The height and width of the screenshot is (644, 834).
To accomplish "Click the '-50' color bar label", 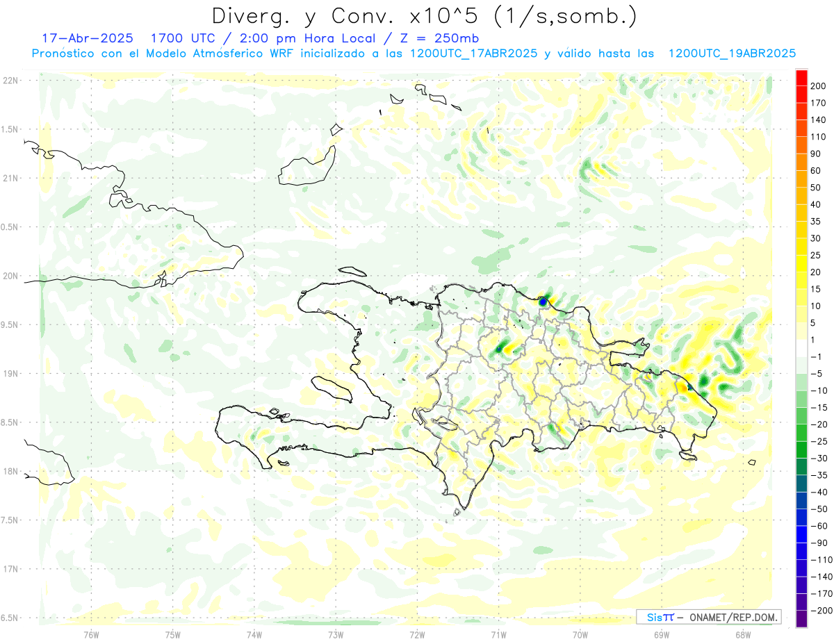I will pyautogui.click(x=819, y=509).
